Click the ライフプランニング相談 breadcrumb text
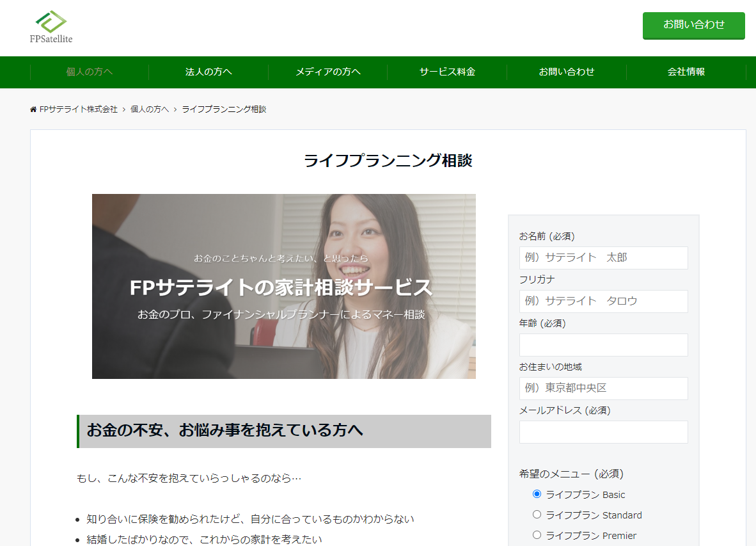 [224, 109]
